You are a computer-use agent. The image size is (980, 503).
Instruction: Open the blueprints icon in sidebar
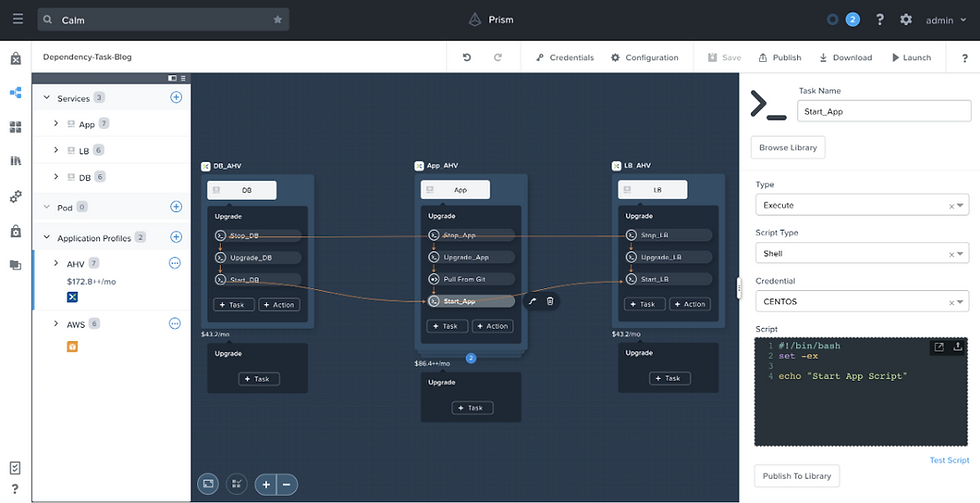(16, 93)
